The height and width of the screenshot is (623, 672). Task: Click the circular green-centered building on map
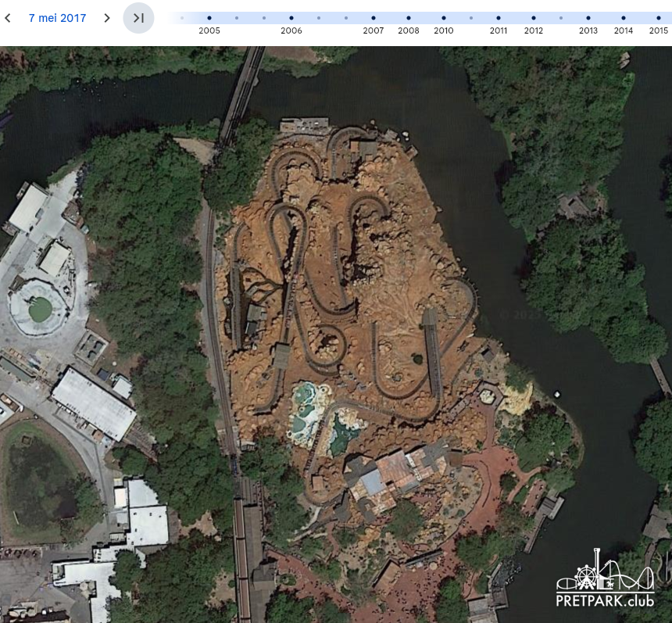pos(39,309)
